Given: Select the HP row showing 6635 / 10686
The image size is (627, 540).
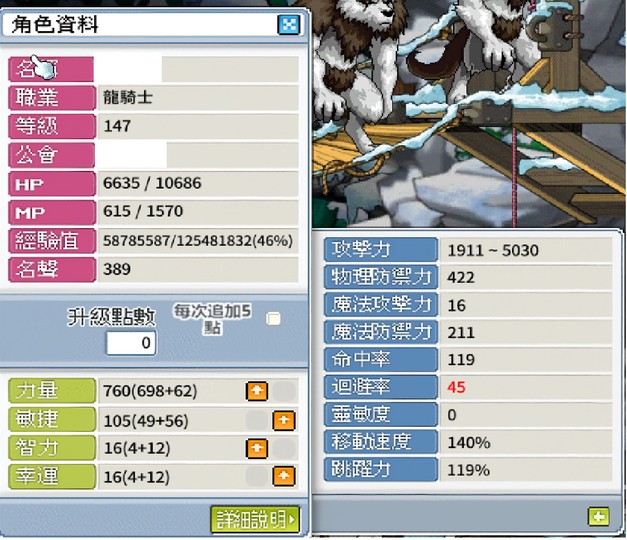Looking at the screenshot, I should coord(154,184).
